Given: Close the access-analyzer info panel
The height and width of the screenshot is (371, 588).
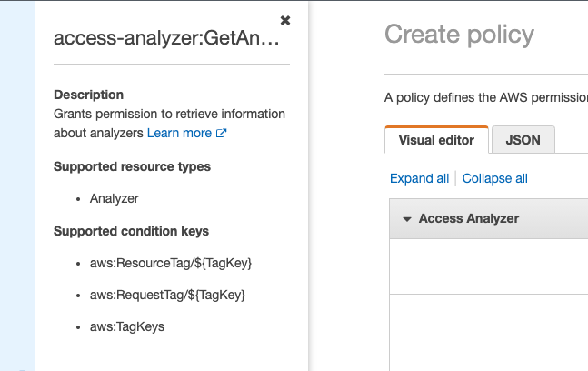Looking at the screenshot, I should (285, 21).
